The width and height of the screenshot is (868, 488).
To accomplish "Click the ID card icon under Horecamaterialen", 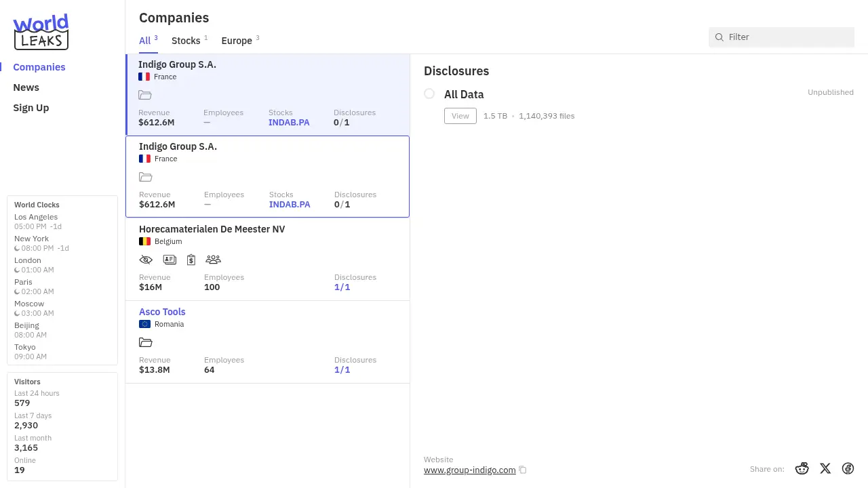I will pyautogui.click(x=170, y=260).
